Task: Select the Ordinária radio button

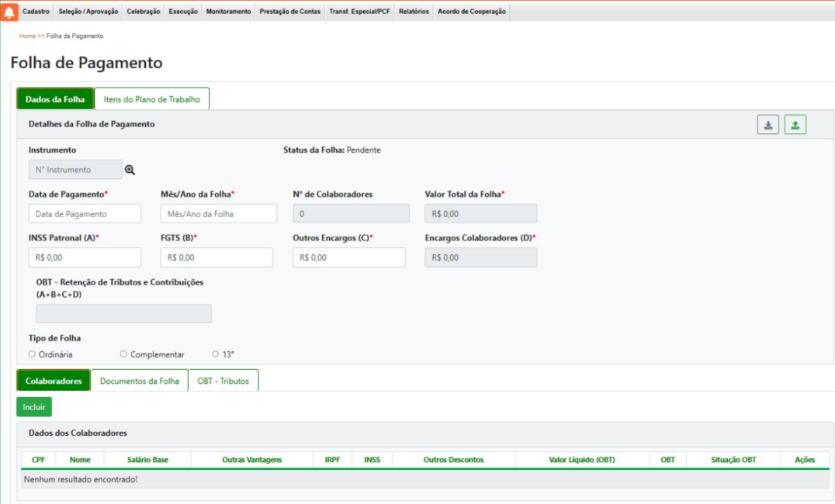Action: coord(32,354)
